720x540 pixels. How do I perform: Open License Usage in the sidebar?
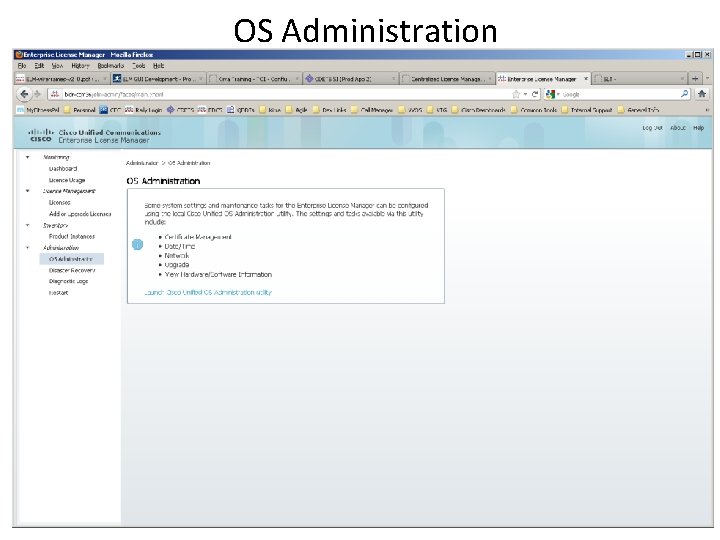(67, 180)
